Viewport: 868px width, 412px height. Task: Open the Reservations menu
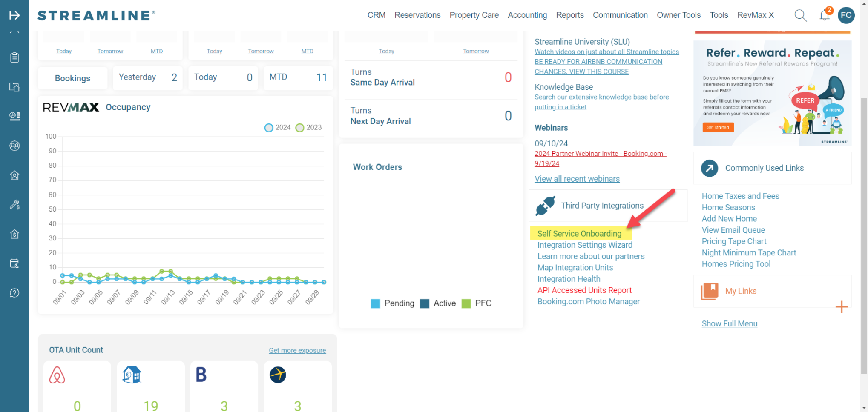417,15
